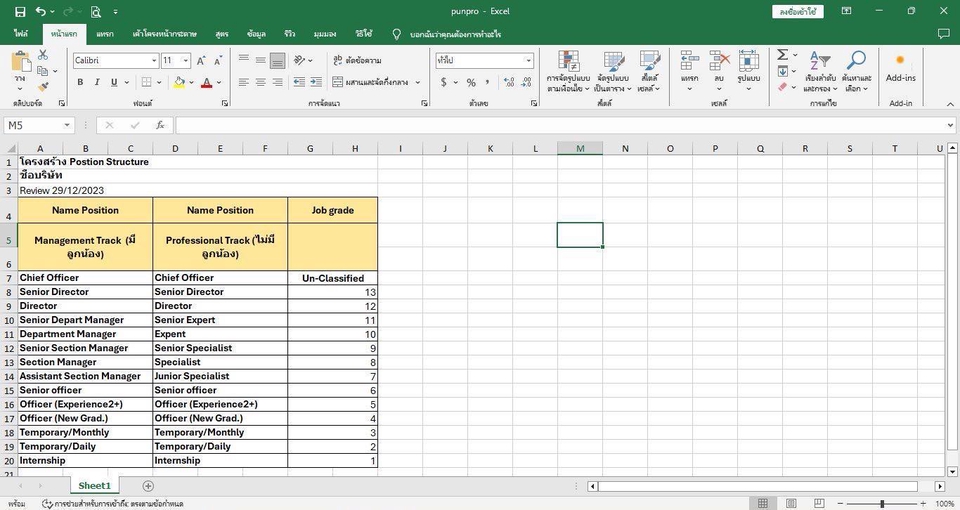Click the sign-in button in title bar
Screen dimensions: 960x510
(x=798, y=12)
